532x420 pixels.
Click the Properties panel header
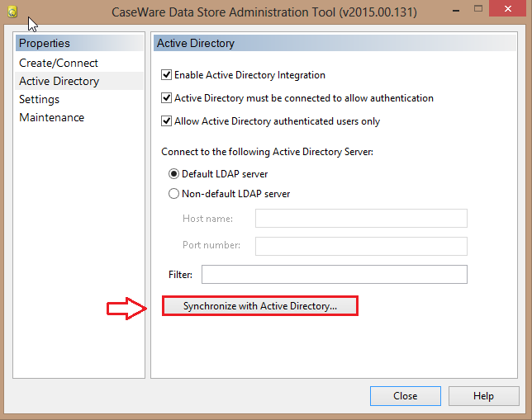[45, 43]
